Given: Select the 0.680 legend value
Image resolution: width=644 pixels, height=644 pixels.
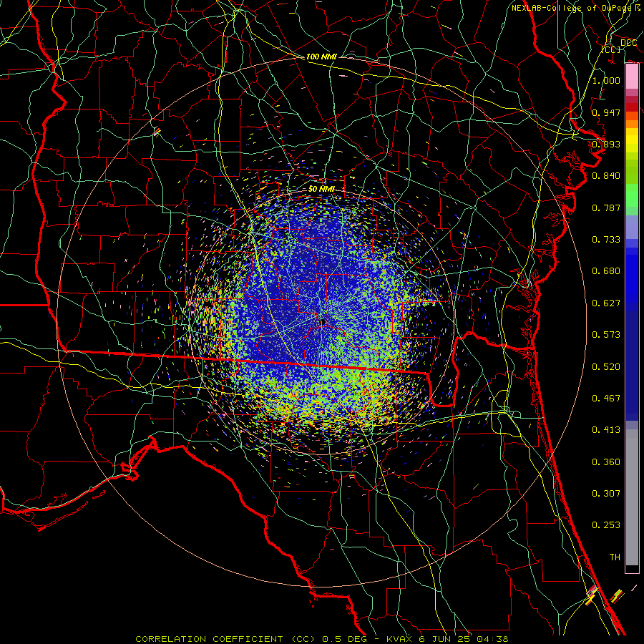Looking at the screenshot, I should 606,270.
